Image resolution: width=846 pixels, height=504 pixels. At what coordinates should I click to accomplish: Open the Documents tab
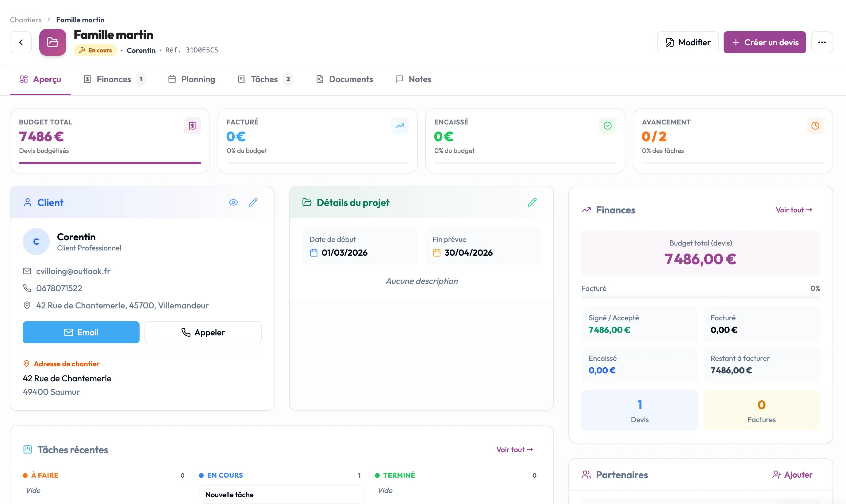tap(344, 79)
